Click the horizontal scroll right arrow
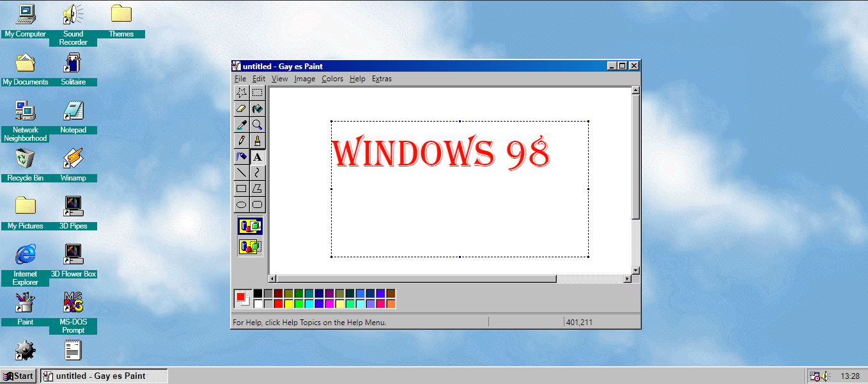This screenshot has width=868, height=384. coord(627,279)
